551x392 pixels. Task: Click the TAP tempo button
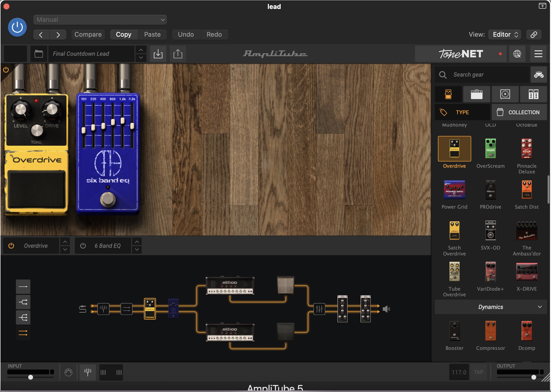click(x=479, y=372)
